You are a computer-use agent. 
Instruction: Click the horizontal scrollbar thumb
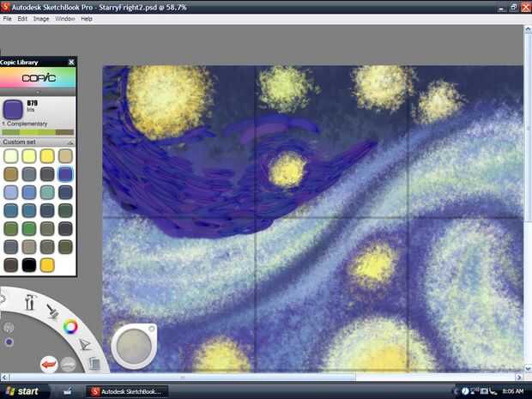click(183, 377)
